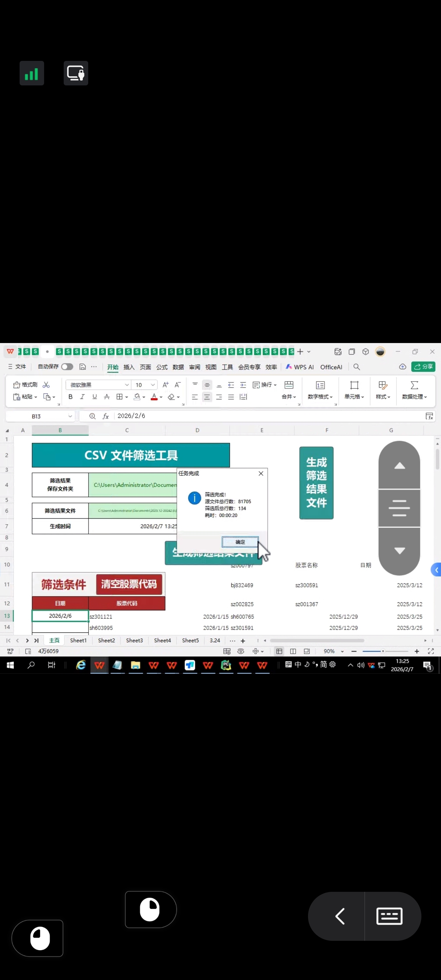Screen dimensions: 441x980
Task: Open WPS AI
Action: pos(300,367)
